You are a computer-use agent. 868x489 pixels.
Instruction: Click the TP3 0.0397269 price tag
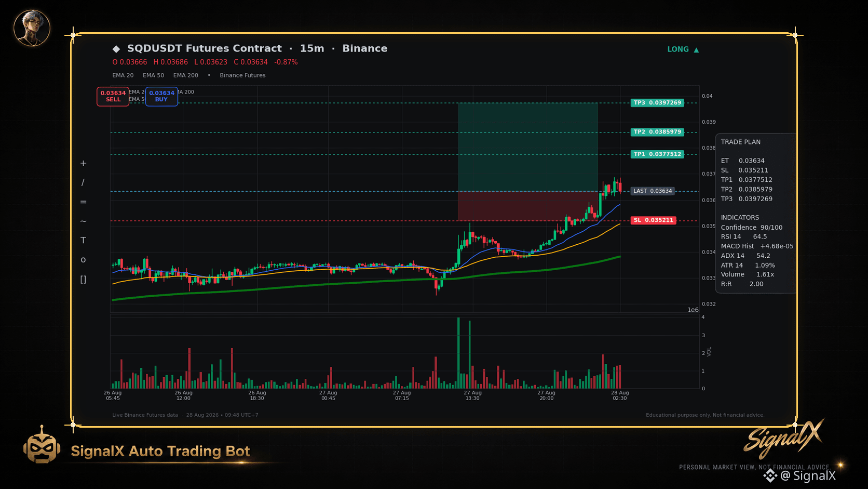point(657,103)
